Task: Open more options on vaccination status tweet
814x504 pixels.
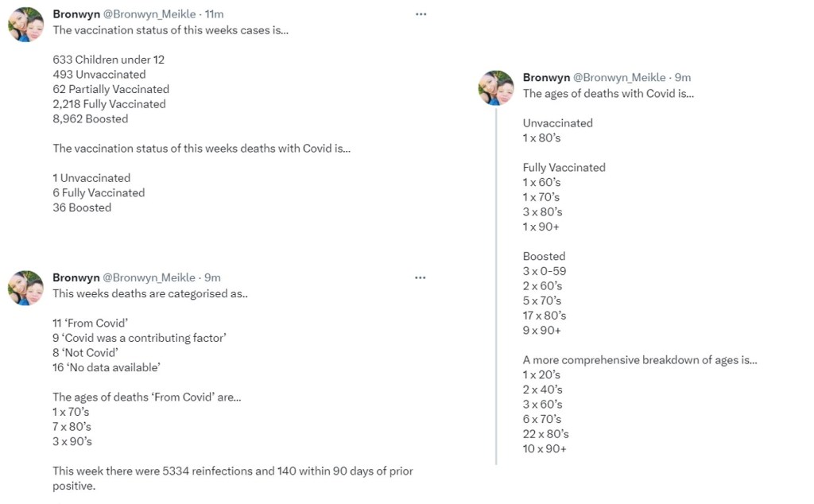Action: (x=421, y=14)
